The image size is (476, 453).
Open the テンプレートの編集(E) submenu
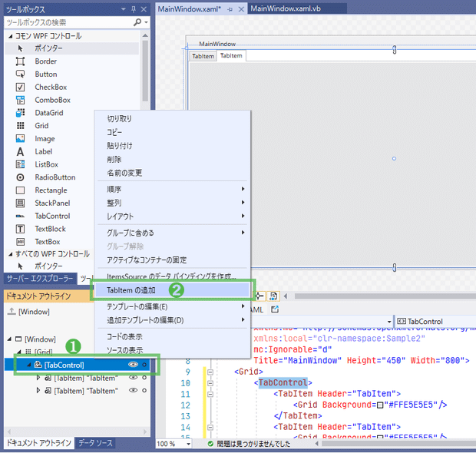[172, 306]
